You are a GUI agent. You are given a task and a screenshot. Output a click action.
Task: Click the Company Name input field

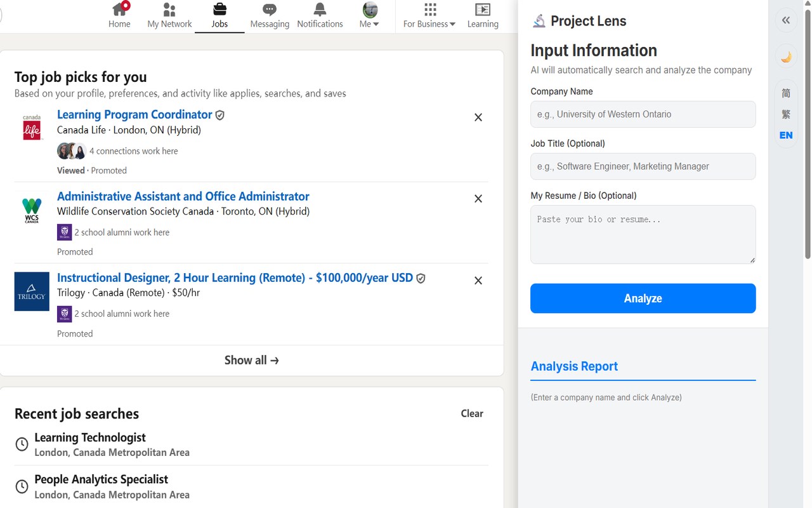(643, 114)
